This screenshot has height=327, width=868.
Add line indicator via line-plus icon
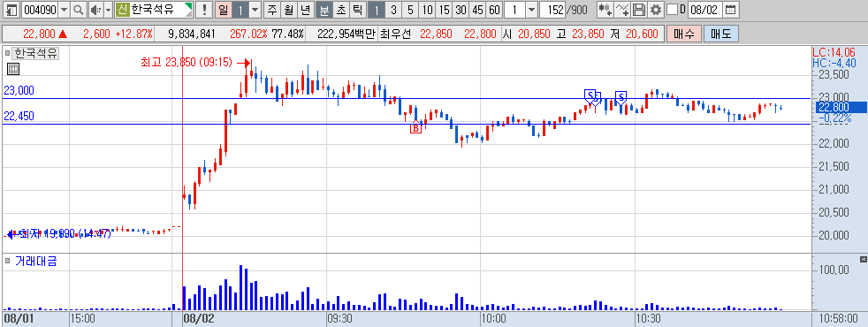tap(623, 10)
